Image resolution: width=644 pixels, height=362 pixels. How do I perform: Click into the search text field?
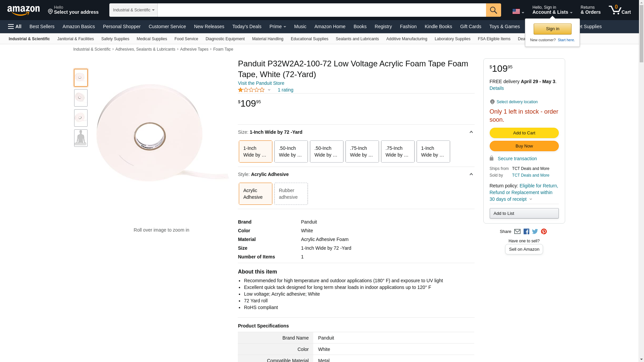click(321, 10)
